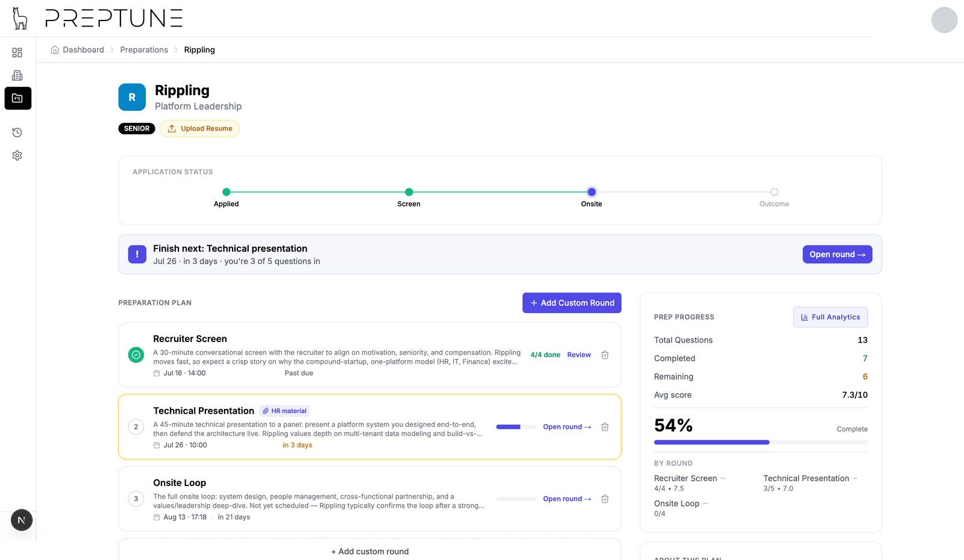This screenshot has width=964, height=560.
Task: Go to Preparations breadcrumb
Action: 144,50
